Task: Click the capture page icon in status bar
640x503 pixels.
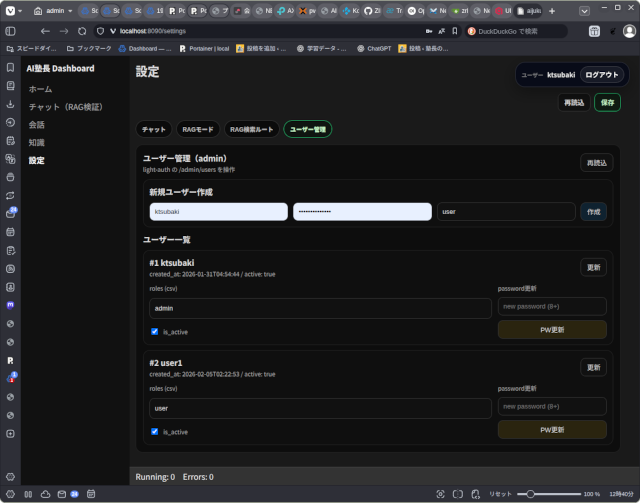Action: [x=441, y=494]
